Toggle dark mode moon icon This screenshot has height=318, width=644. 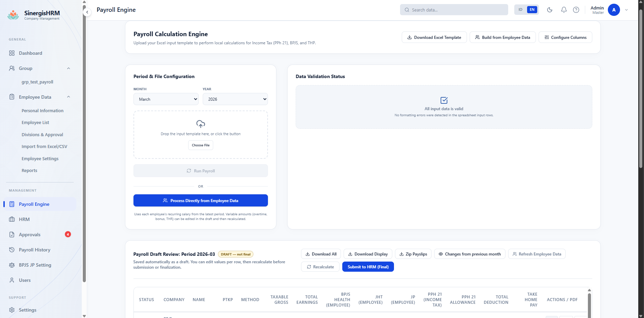(x=550, y=10)
